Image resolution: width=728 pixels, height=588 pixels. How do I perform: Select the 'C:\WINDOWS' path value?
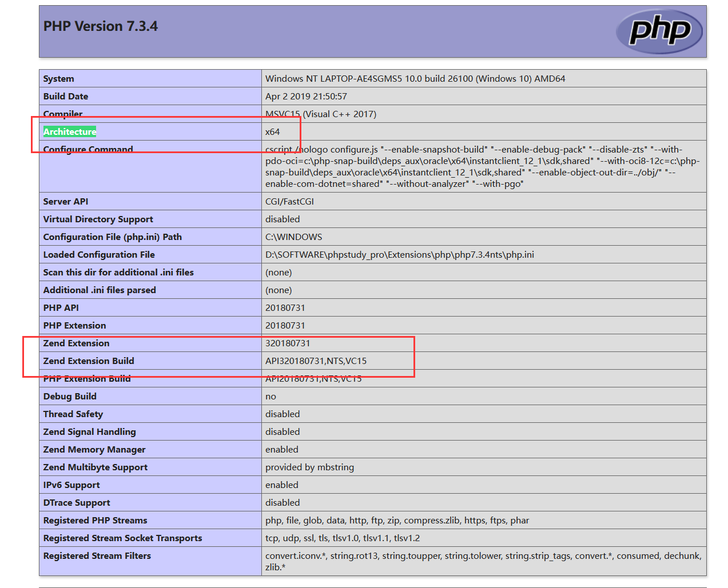click(x=293, y=237)
